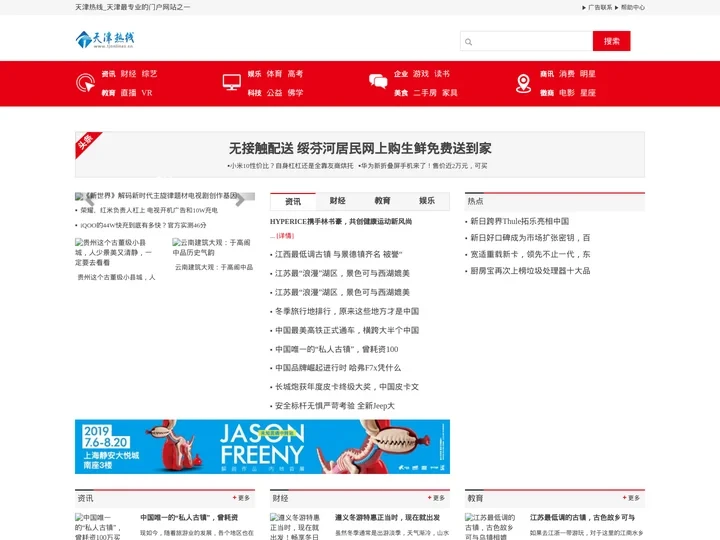Go to 科技 in the navigation bar
This screenshot has height=540, width=720.
click(x=254, y=93)
